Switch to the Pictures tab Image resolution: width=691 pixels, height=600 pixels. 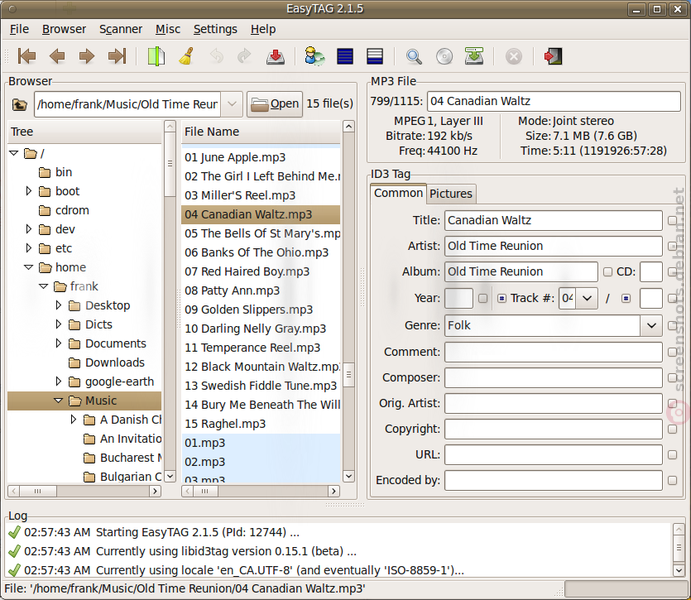451,194
